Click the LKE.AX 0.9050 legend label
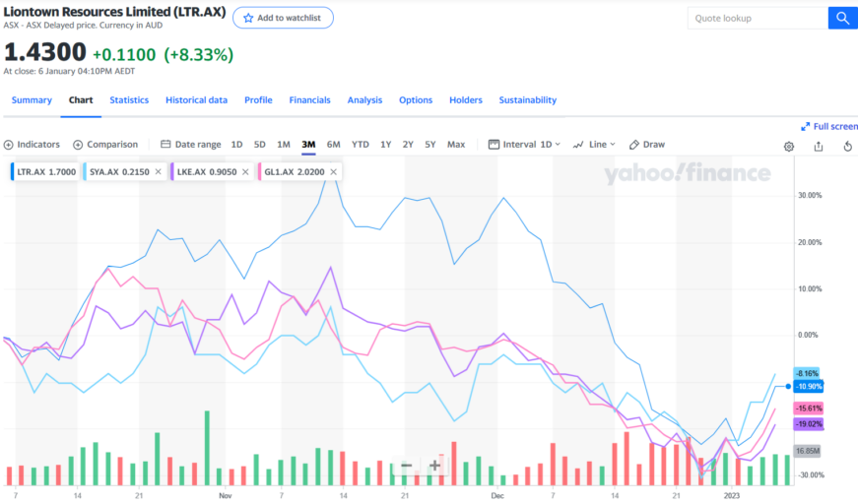Image resolution: width=858 pixels, height=504 pixels. (207, 171)
